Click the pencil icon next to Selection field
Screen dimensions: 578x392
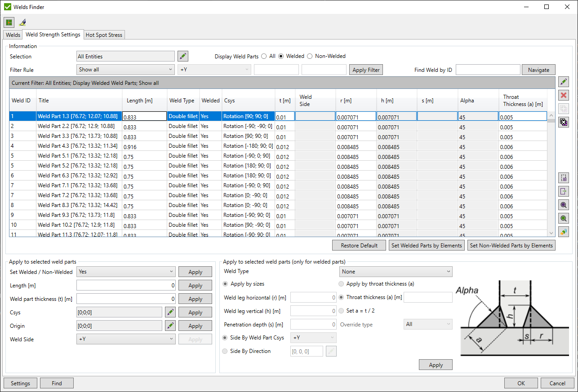click(x=183, y=56)
